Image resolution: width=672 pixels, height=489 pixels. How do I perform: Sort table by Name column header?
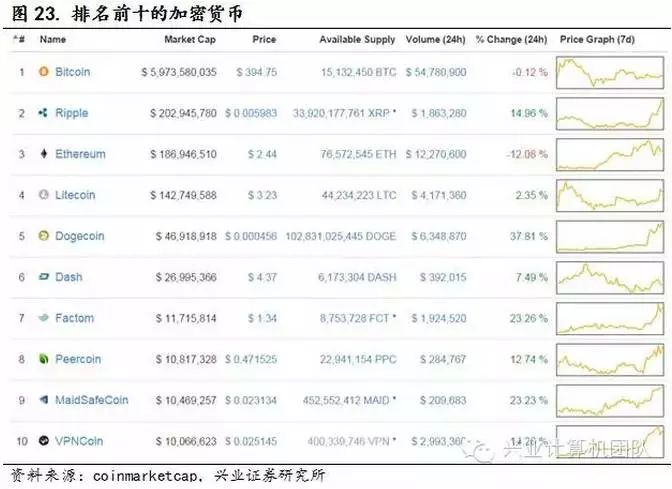click(x=53, y=39)
